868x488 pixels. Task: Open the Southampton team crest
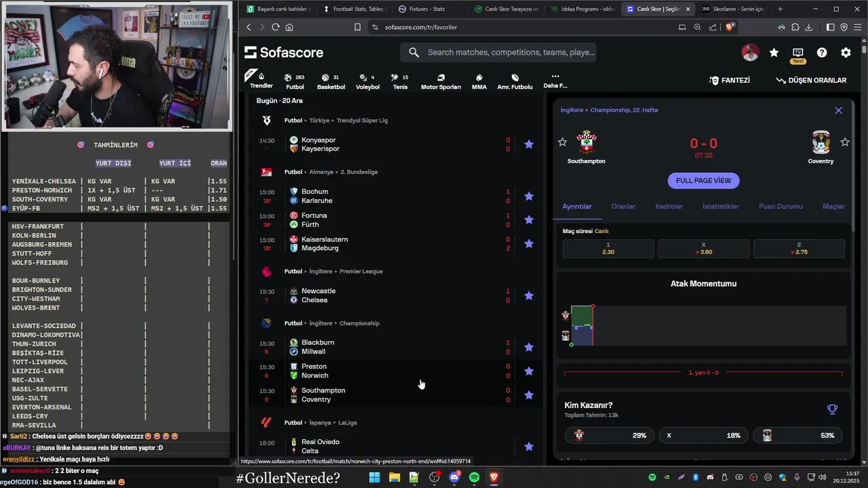(586, 142)
